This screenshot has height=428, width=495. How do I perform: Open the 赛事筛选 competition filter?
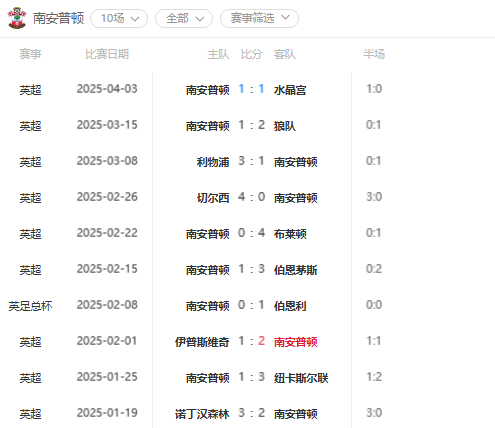259,18
